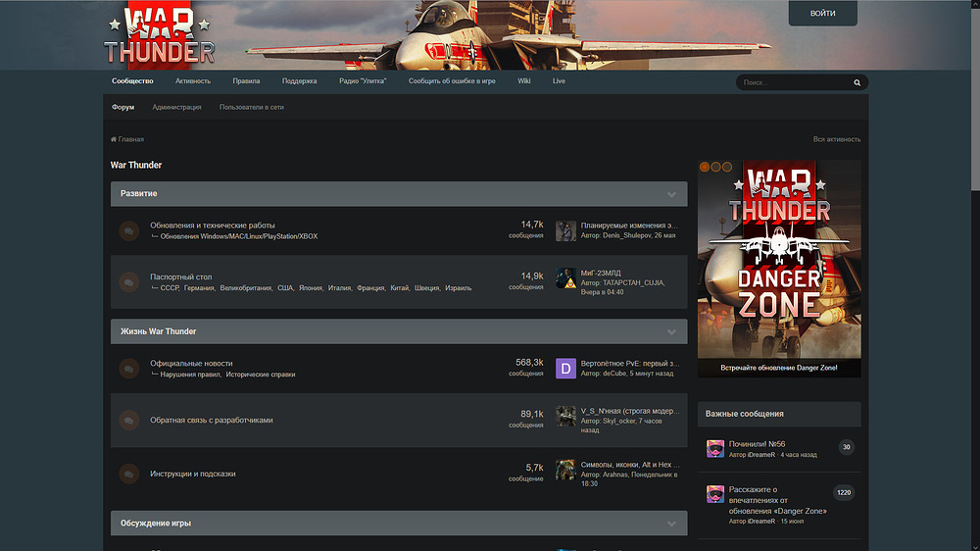Open Сообщить об ошибке в игре menu
Viewport: 980px width, 551px height.
coord(452,81)
